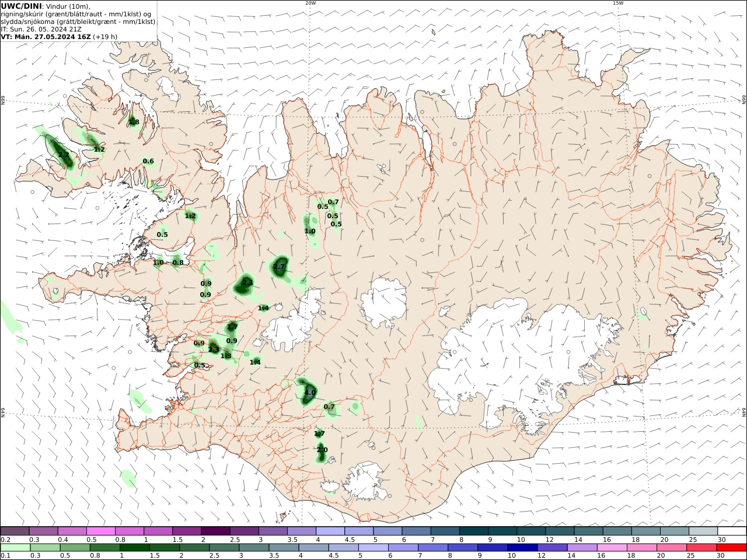Select the white 30 swatch in upper legend row

point(732,531)
